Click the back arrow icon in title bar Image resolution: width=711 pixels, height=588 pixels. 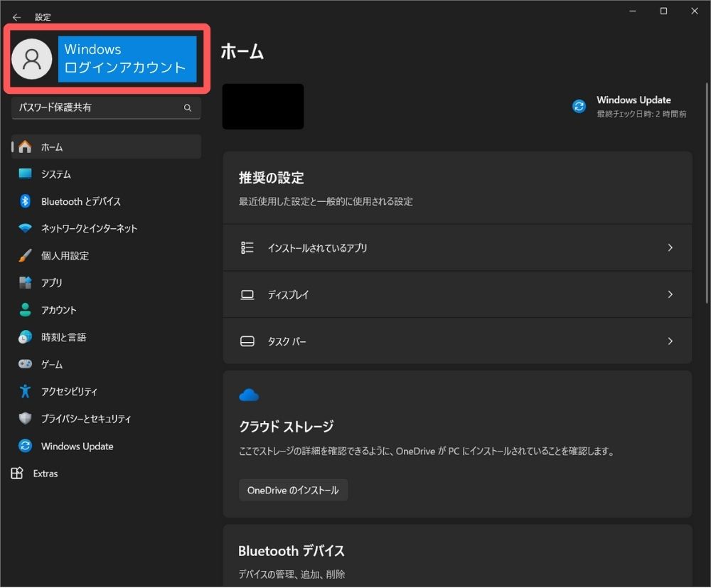[17, 17]
